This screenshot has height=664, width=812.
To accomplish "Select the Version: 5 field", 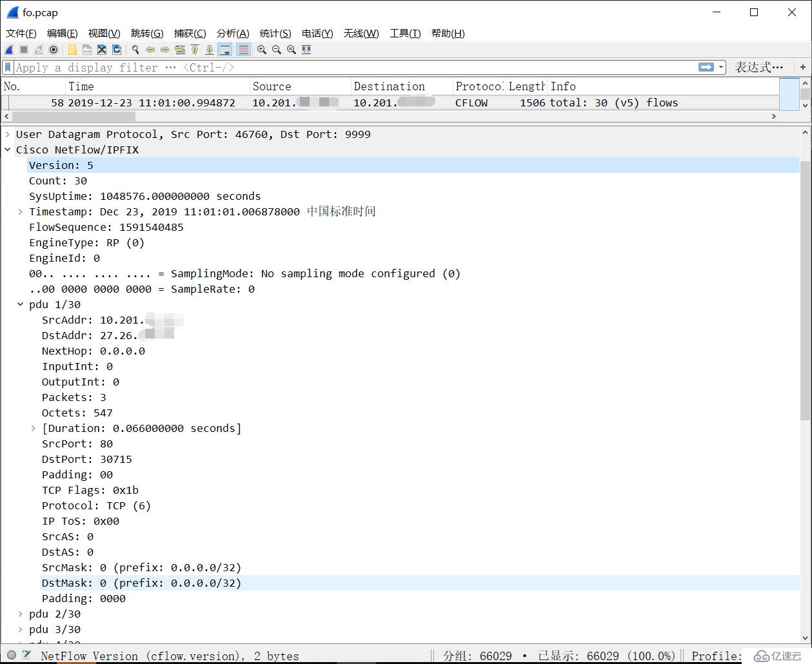I will [x=413, y=165].
